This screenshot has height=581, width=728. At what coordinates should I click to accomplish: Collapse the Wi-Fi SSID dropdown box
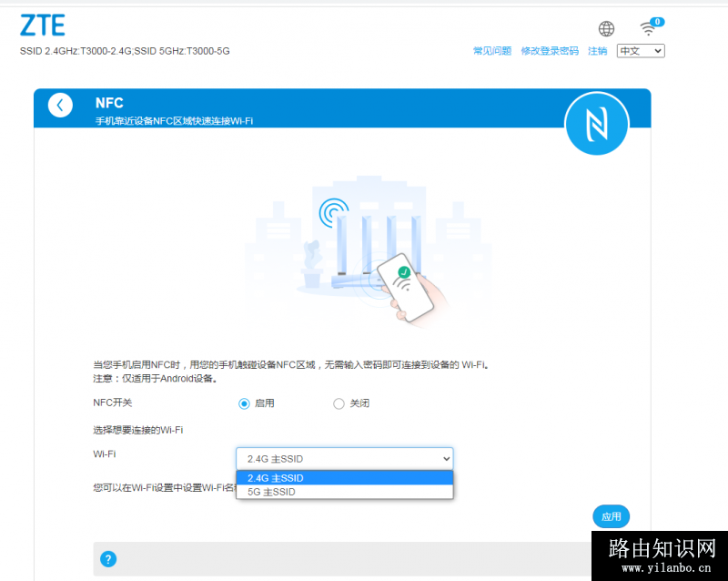click(345, 459)
